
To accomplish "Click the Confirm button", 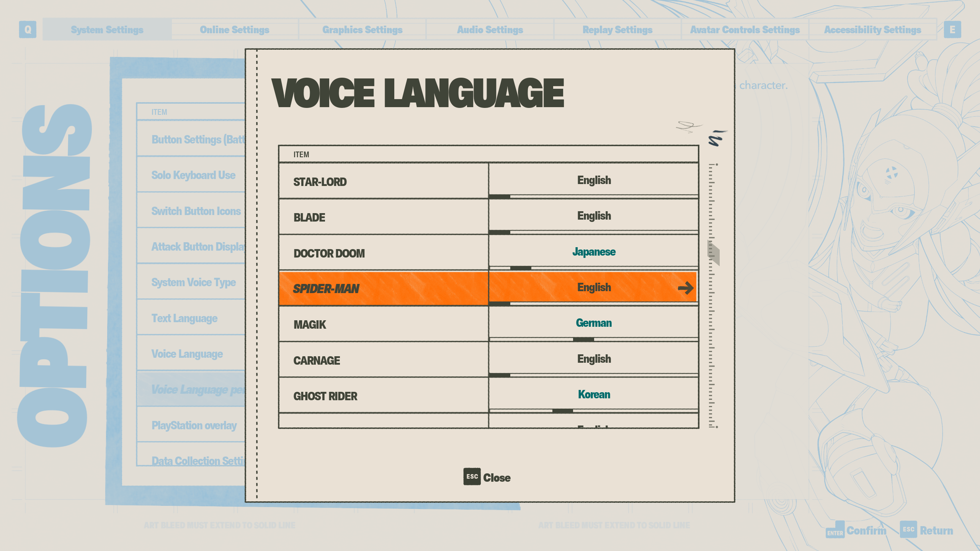I will tap(856, 530).
